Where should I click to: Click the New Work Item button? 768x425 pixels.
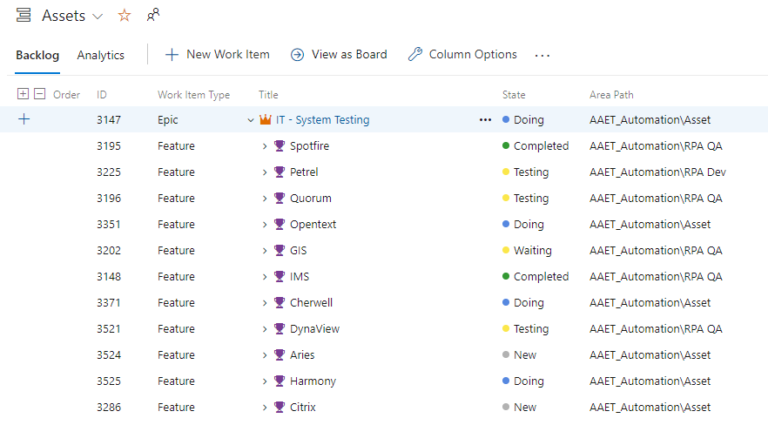tap(217, 55)
